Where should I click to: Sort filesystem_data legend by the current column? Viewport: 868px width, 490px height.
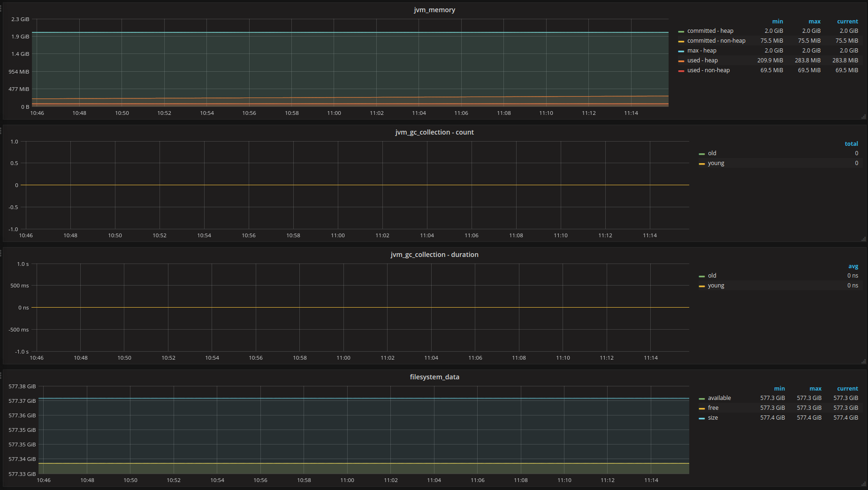[x=847, y=389]
